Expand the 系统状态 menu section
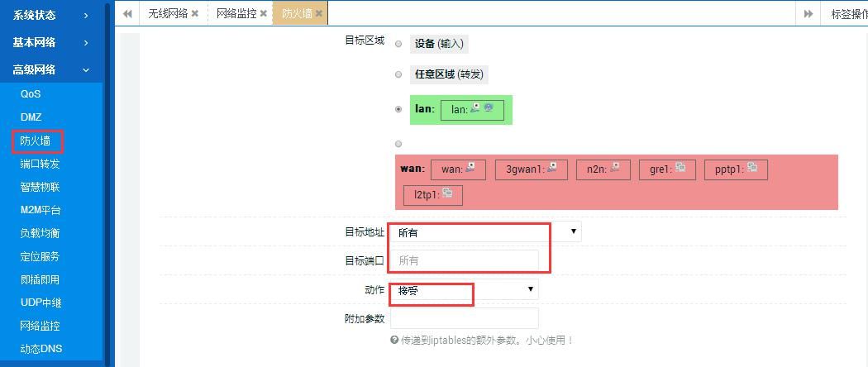Viewport: 868px width, 367px height. pyautogui.click(x=51, y=15)
